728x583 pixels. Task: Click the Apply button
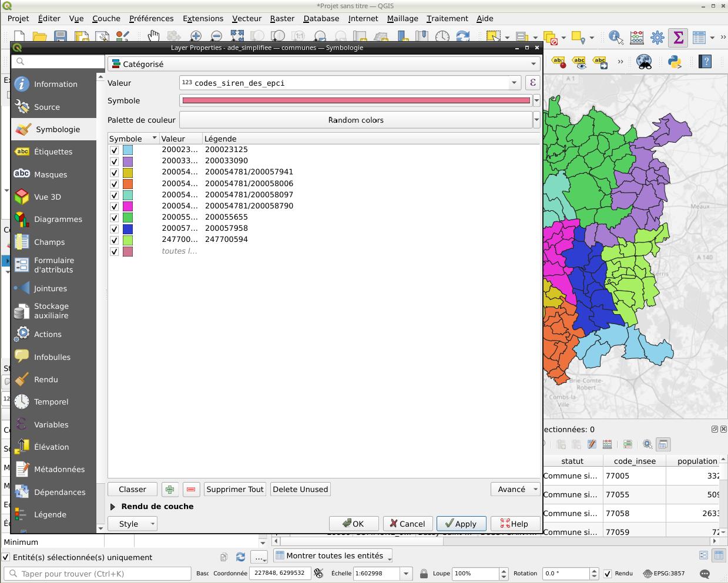461,524
